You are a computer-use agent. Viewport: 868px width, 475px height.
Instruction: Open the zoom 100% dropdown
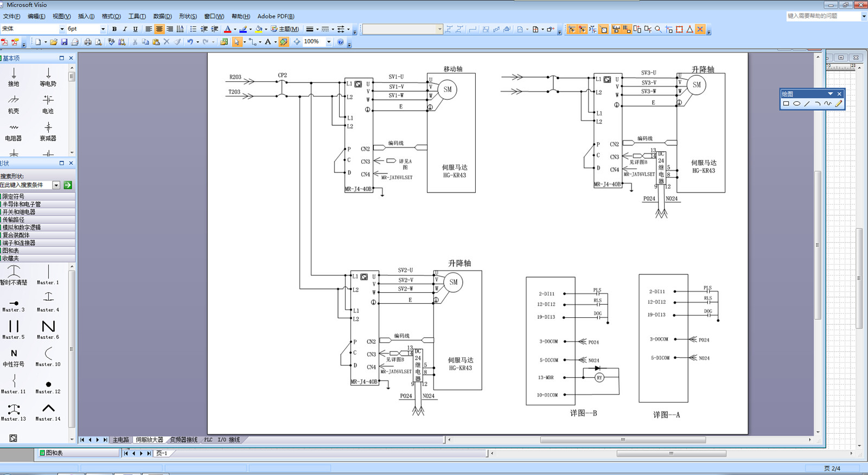point(329,42)
